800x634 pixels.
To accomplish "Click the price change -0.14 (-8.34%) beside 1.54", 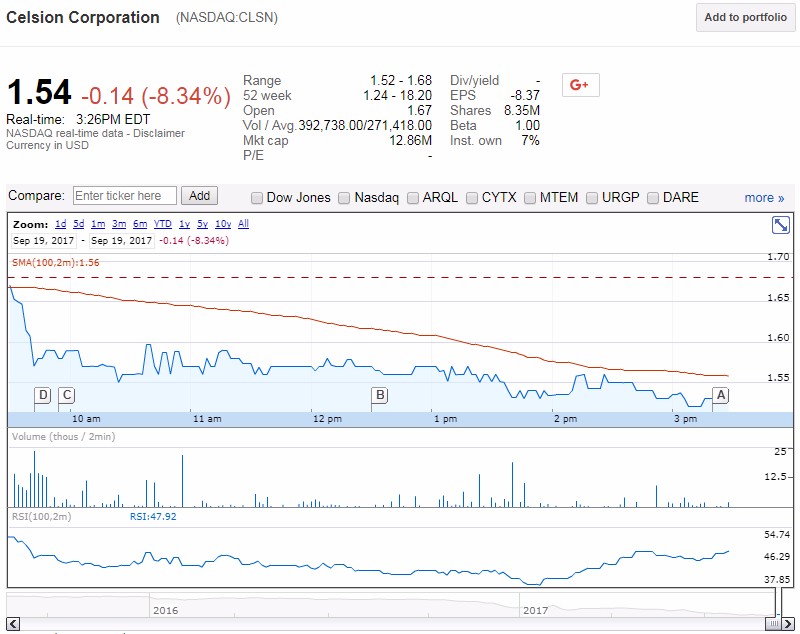I will pos(156,96).
